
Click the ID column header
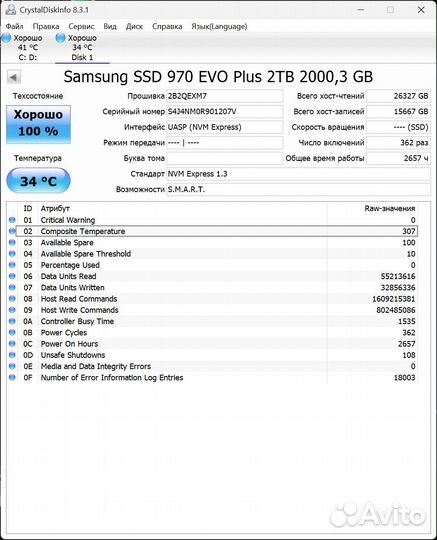[28, 208]
